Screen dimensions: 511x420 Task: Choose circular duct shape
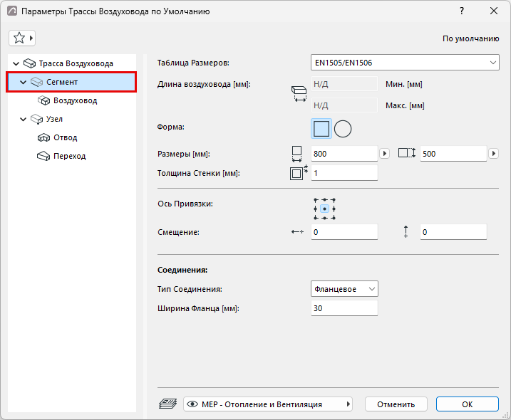pyautogui.click(x=343, y=129)
